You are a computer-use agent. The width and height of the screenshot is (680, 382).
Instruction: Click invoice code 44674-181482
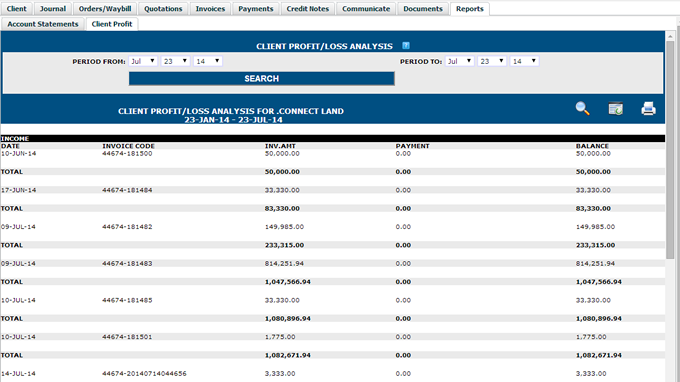(x=127, y=227)
